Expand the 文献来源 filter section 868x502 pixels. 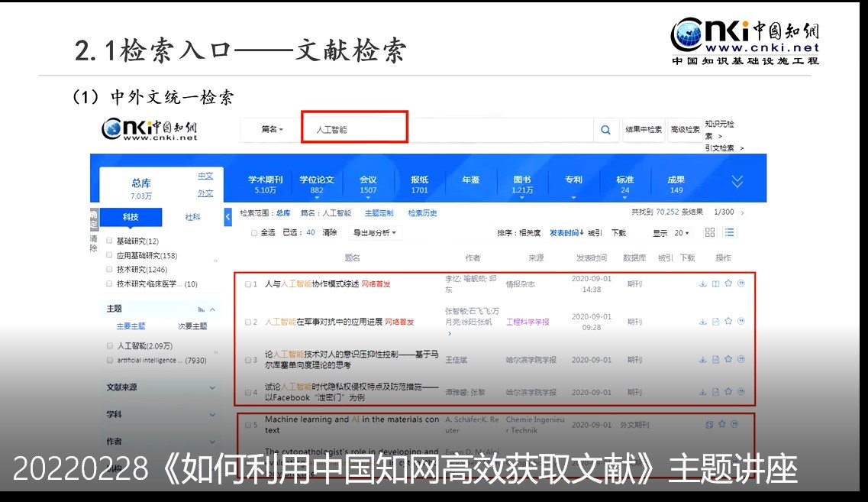coord(212,388)
